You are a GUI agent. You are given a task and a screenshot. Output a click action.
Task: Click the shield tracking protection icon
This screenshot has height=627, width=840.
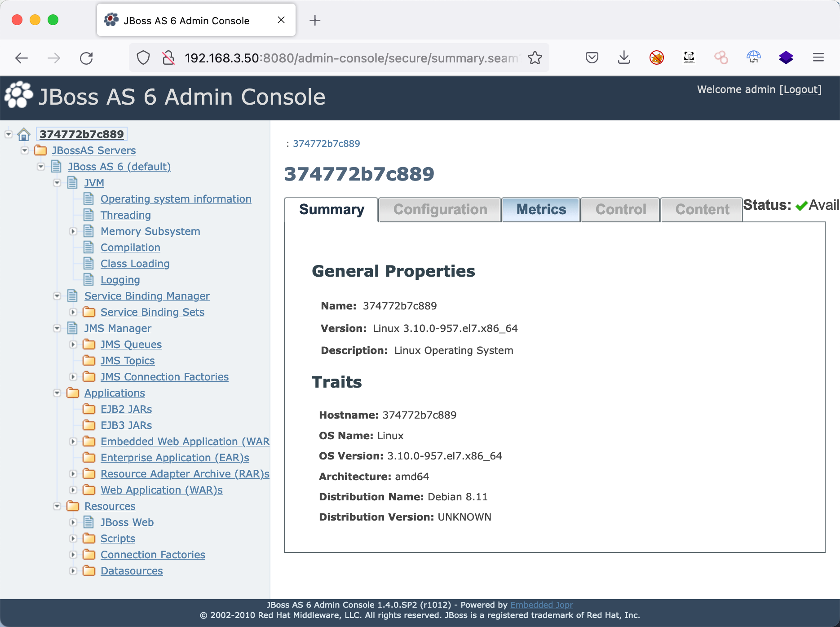(143, 58)
